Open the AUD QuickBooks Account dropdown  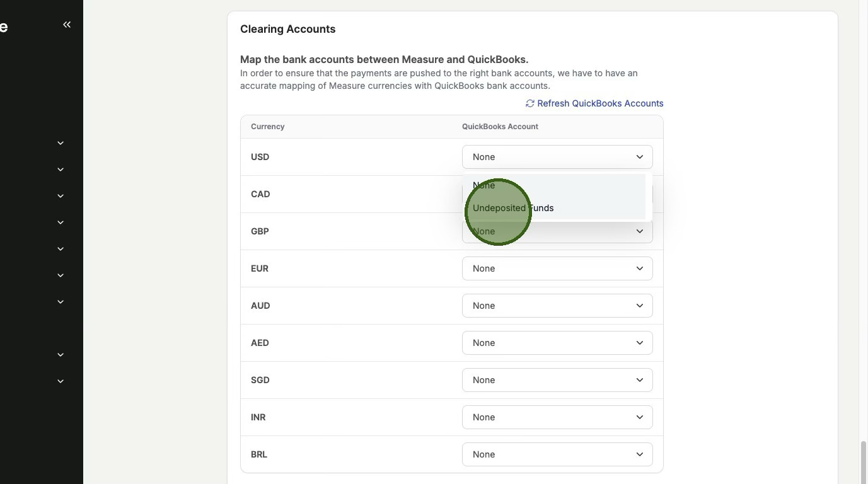pyautogui.click(x=557, y=306)
